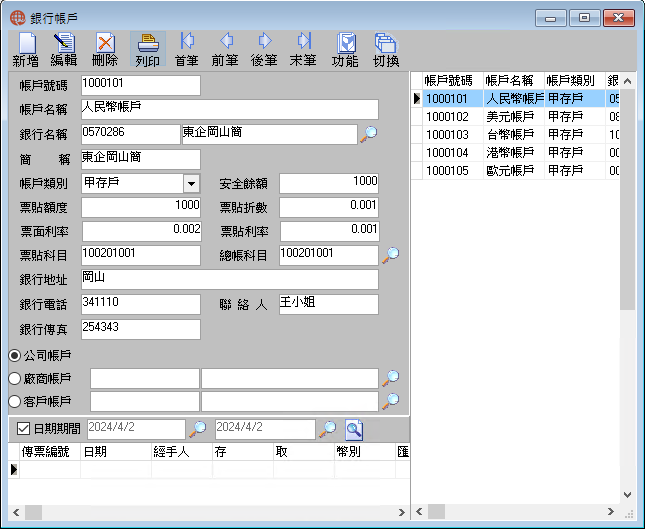Go to next record with 後筆
The height and width of the screenshot is (529, 645).
264,49
